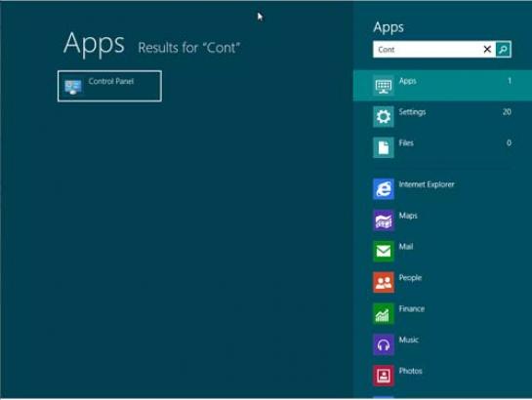The width and height of the screenshot is (532, 400).
Task: Click the Music app label
Action: [x=408, y=340]
